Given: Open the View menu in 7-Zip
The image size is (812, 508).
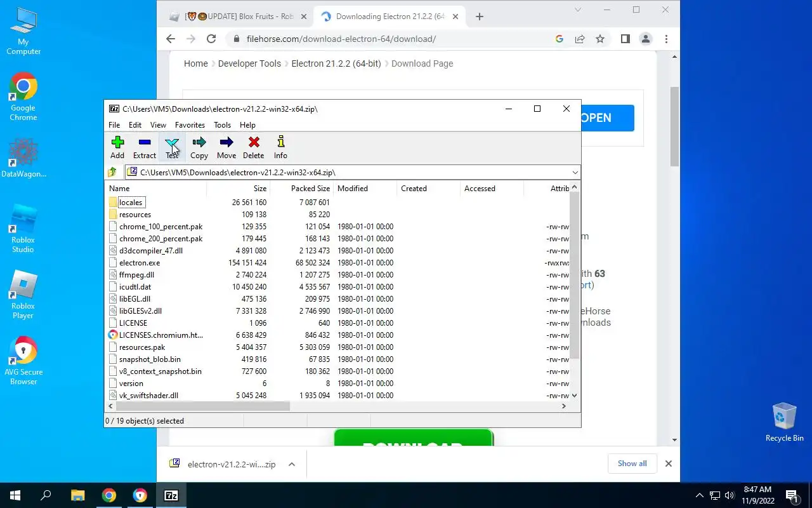Looking at the screenshot, I should (x=158, y=125).
